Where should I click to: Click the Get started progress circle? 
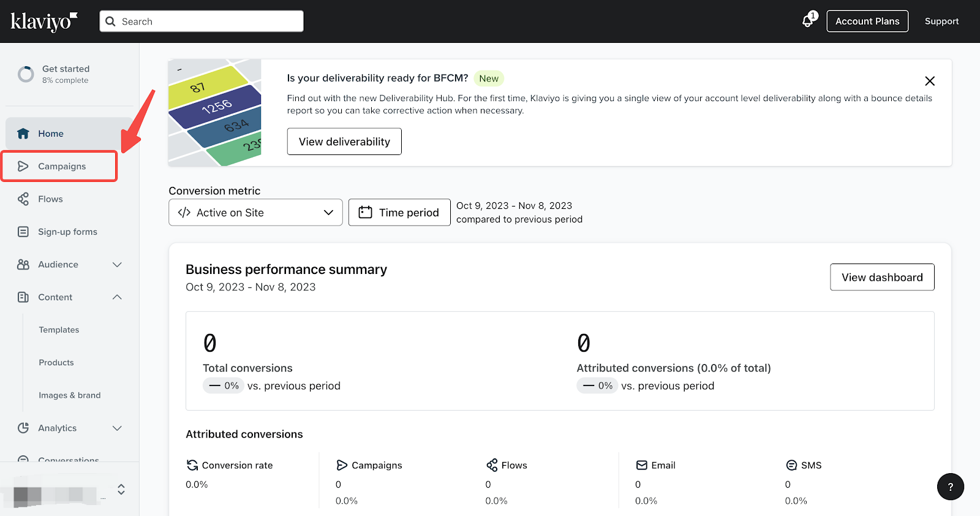pyautogui.click(x=26, y=74)
